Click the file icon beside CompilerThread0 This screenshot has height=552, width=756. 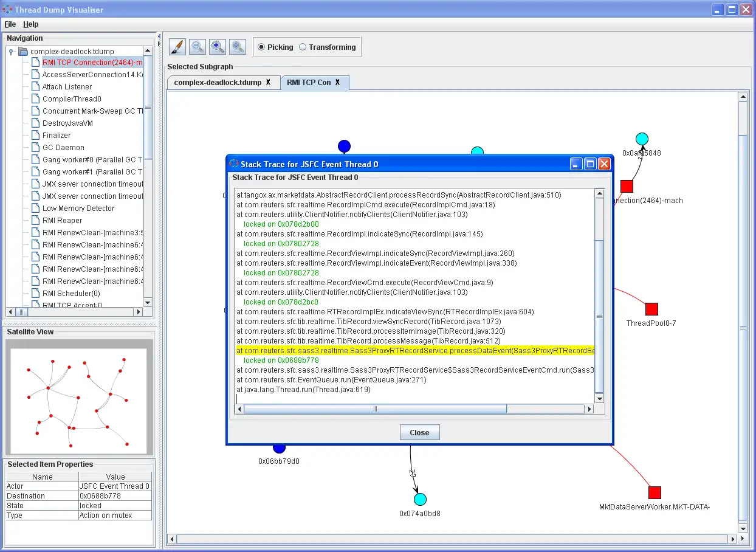click(35, 98)
